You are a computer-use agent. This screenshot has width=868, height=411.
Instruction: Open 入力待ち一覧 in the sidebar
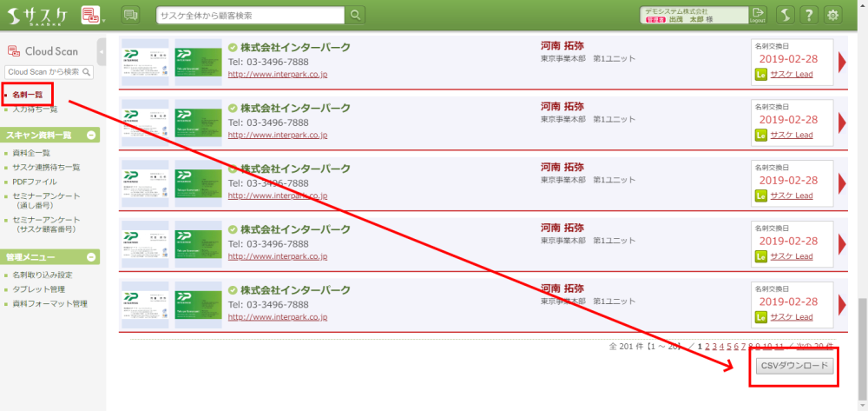[35, 109]
